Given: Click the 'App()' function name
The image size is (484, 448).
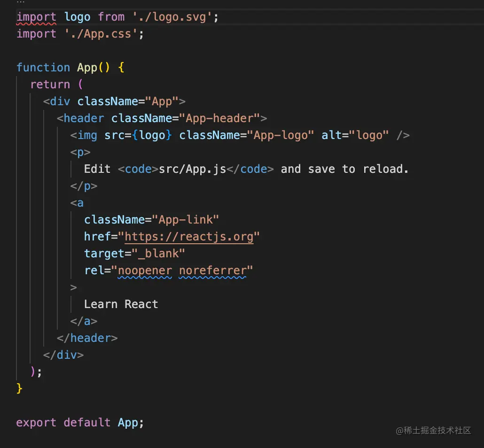Looking at the screenshot, I should coord(93,68).
